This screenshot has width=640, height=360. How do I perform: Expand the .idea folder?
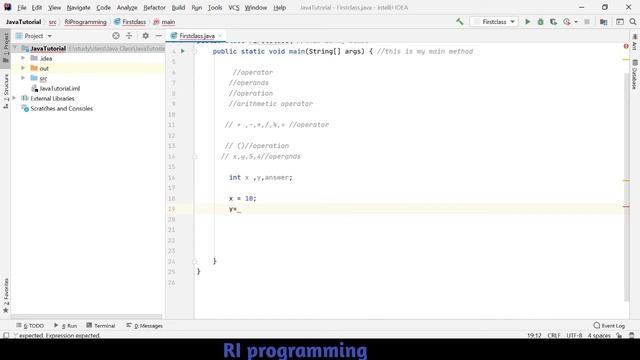(23, 58)
